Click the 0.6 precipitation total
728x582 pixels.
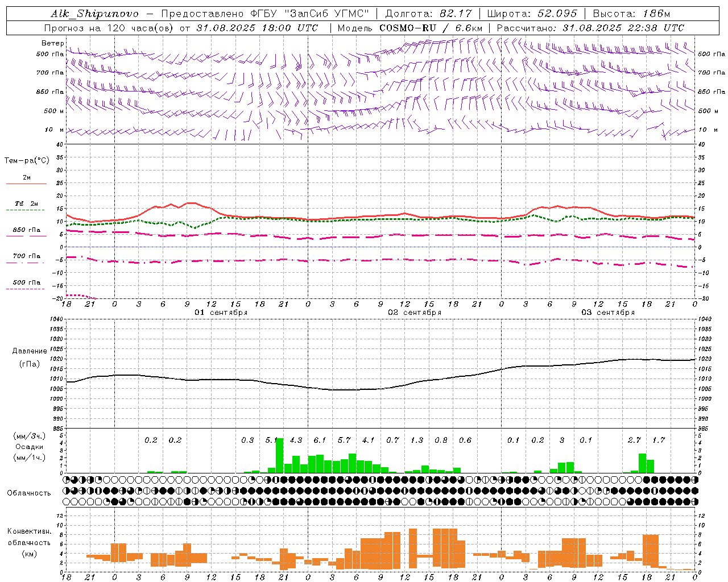(x=465, y=440)
